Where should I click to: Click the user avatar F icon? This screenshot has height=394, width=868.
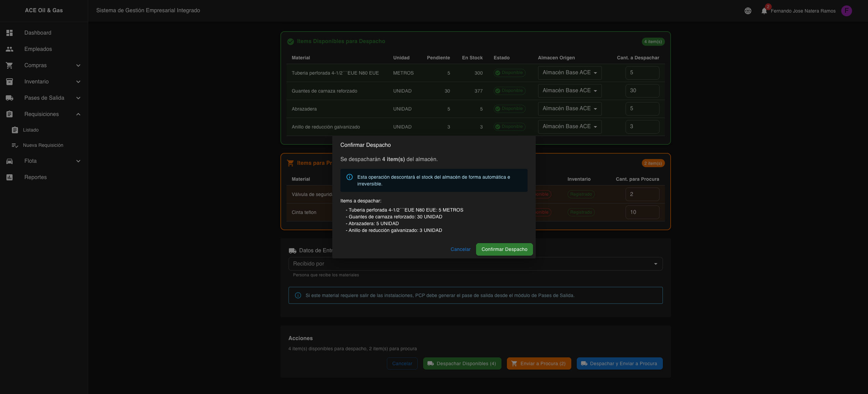[846, 11]
